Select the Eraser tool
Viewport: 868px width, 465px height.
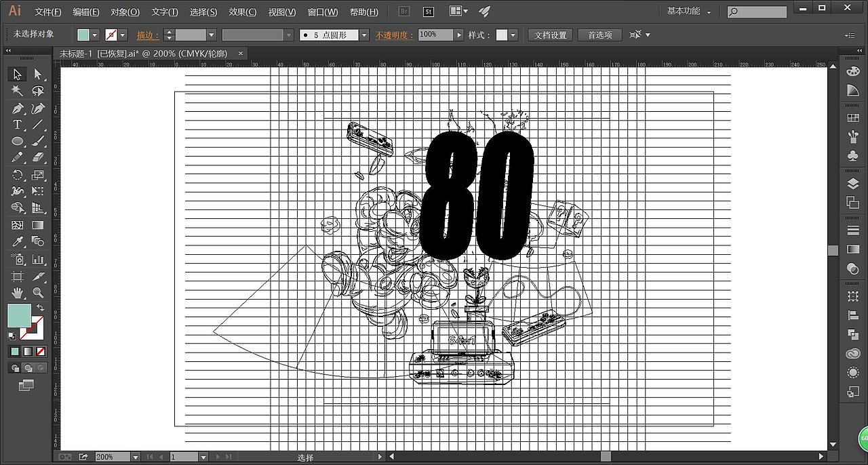[x=38, y=157]
